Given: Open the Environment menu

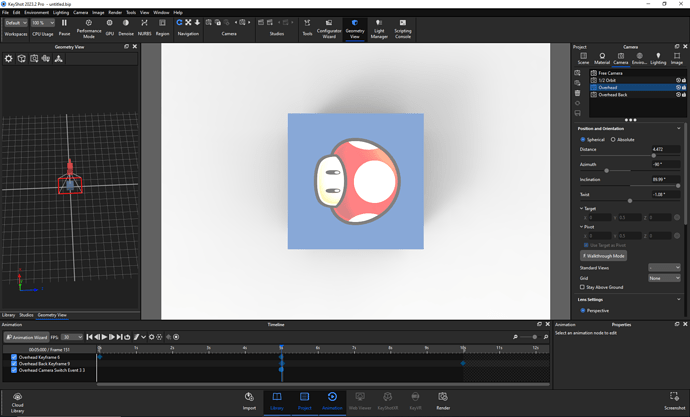Looking at the screenshot, I should click(x=37, y=12).
